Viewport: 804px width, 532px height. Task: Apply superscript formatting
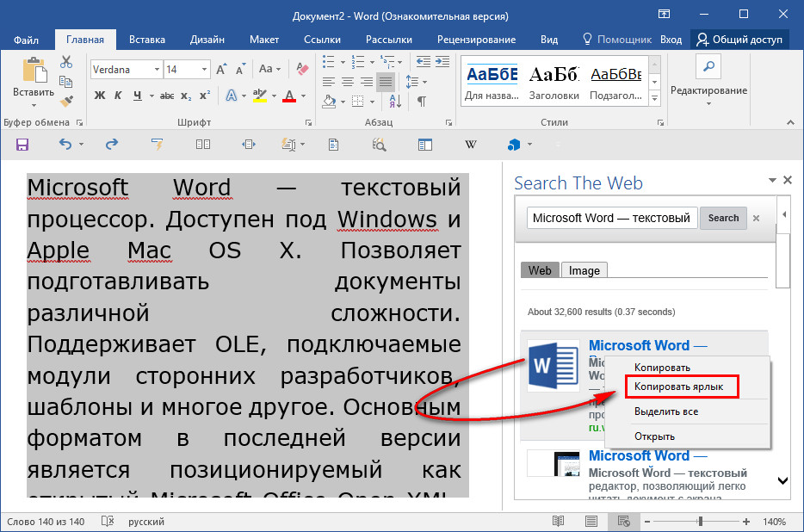[205, 96]
